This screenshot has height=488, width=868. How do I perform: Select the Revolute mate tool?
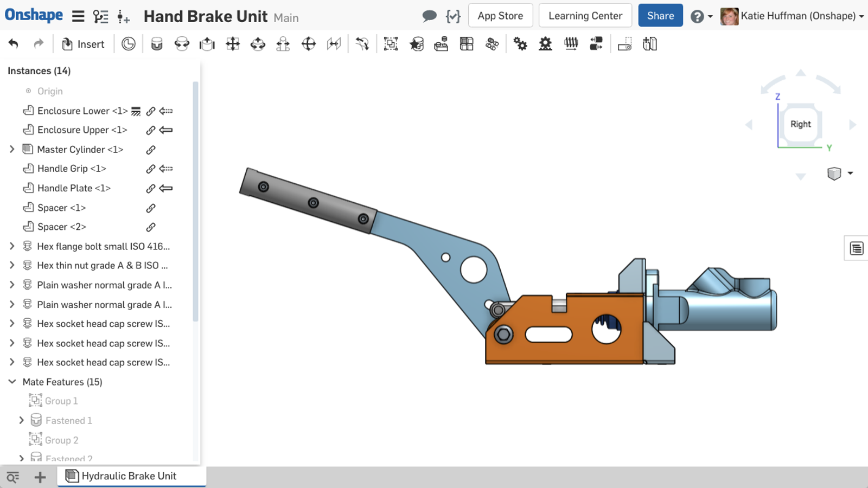click(182, 44)
